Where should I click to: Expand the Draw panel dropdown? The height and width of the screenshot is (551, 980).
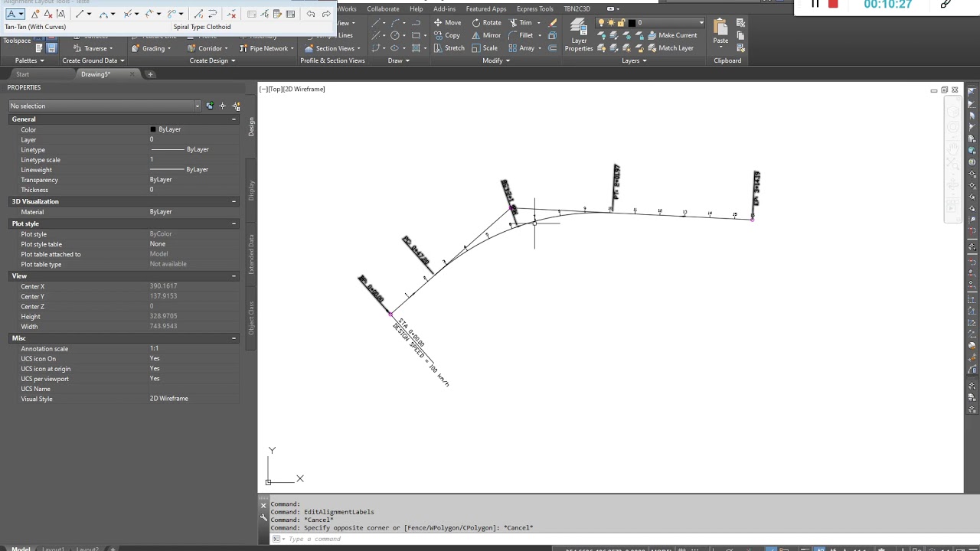click(398, 60)
